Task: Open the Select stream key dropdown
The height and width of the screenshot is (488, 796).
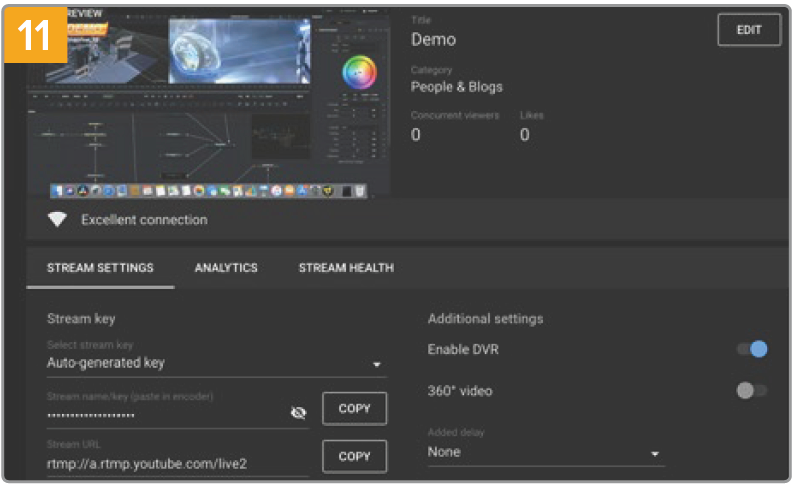Action: click(215, 364)
